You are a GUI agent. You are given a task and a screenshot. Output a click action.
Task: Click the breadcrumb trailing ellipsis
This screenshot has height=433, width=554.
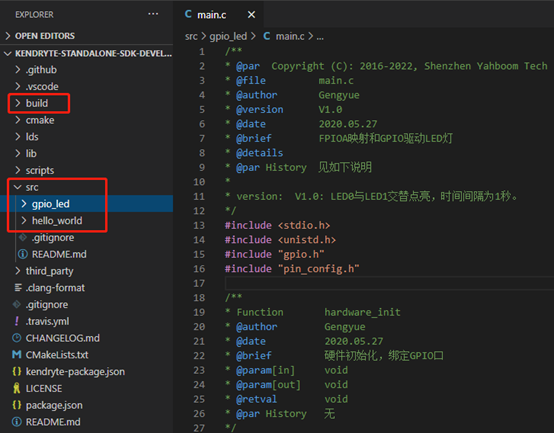[320, 37]
